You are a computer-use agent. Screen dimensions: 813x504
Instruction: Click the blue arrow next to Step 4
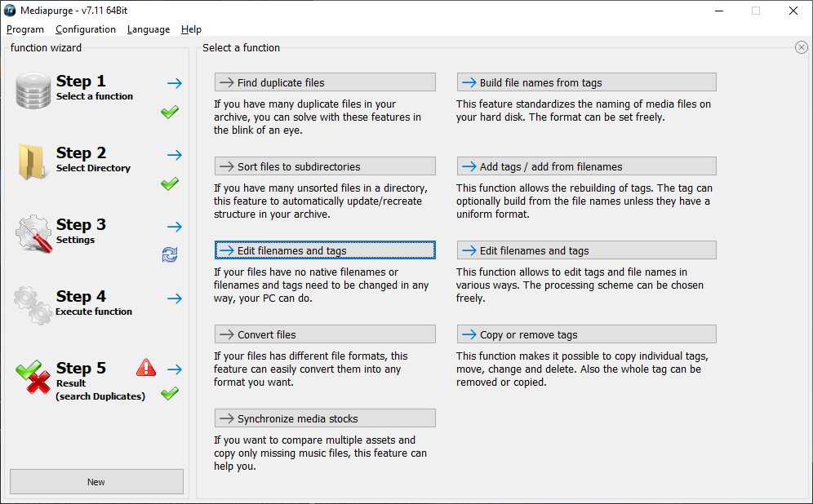(175, 298)
